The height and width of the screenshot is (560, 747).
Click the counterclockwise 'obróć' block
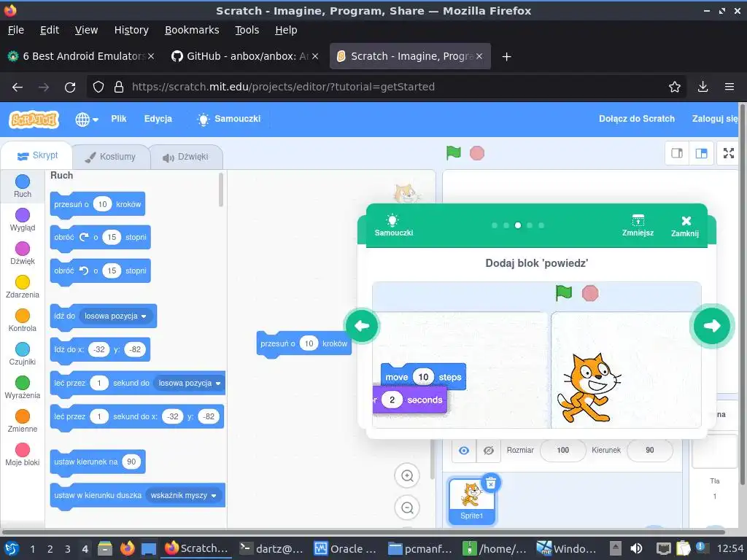tap(100, 271)
